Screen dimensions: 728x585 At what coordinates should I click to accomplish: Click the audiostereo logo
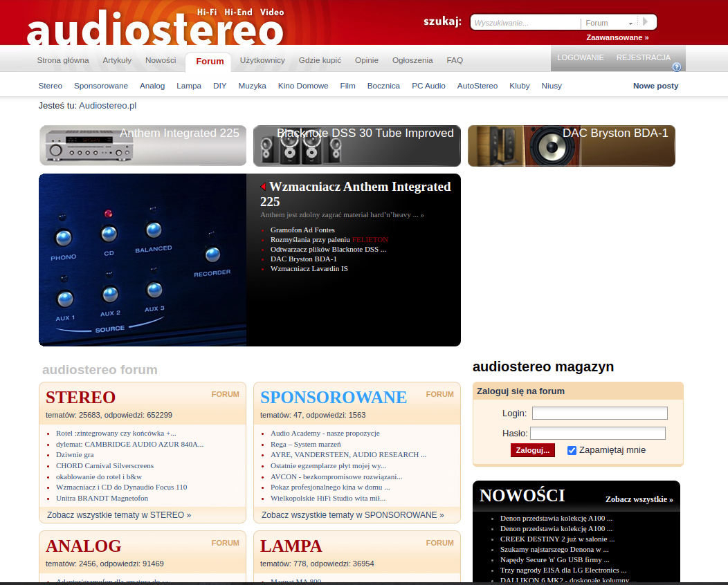coord(155,27)
